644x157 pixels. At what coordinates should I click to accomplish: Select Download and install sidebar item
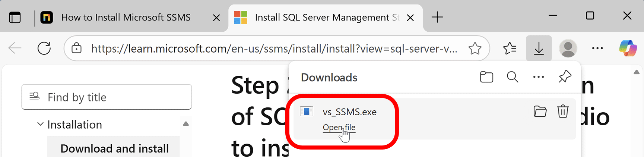tap(114, 148)
